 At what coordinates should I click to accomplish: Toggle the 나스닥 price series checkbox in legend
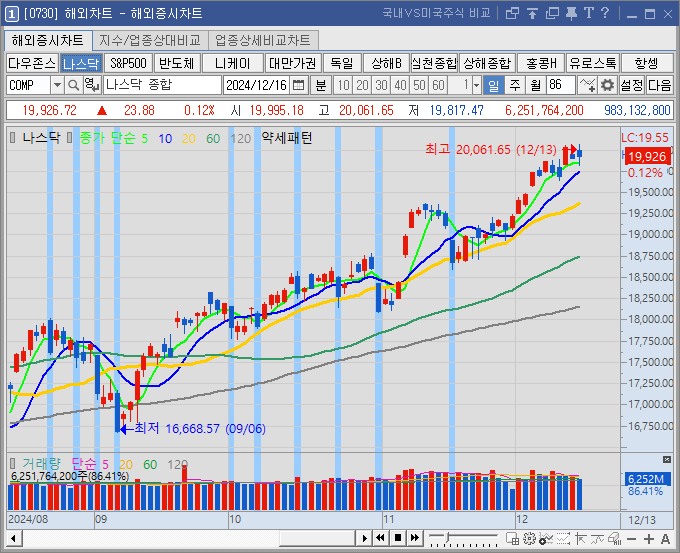click(13, 138)
